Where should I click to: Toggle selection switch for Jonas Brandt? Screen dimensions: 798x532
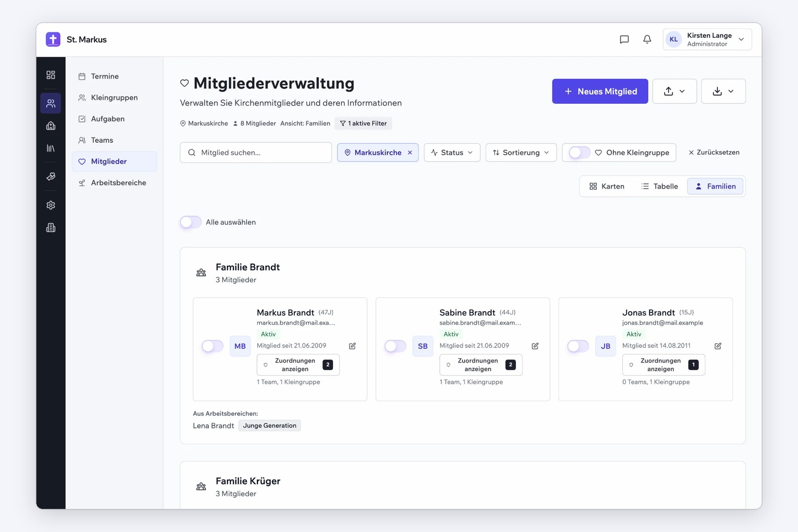[578, 346]
